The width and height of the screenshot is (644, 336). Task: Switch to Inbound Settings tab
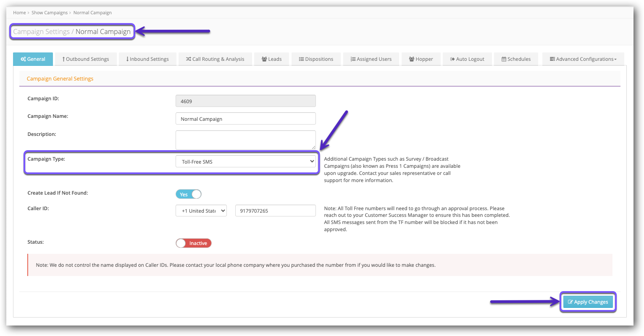[147, 59]
